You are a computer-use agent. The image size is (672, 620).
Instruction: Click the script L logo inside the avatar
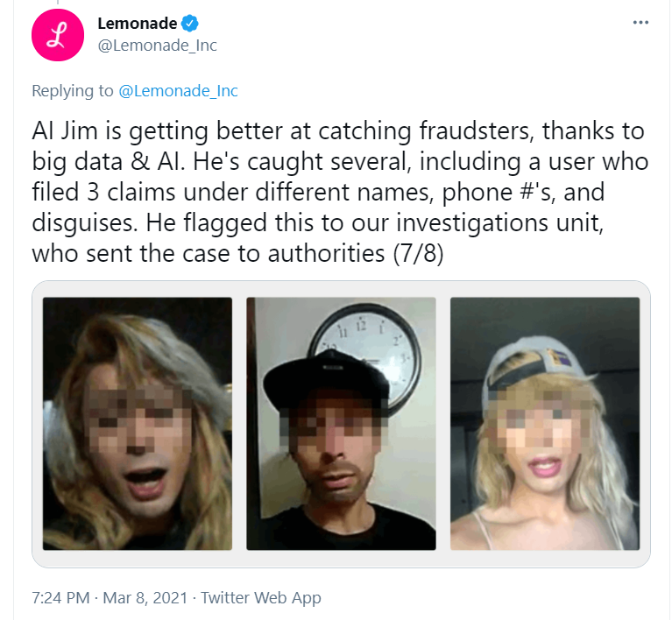pos(58,35)
